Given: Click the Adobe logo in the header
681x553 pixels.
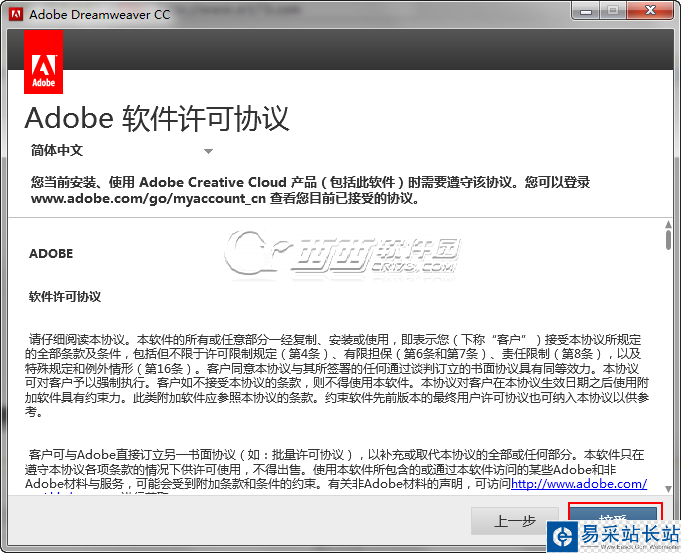Looking at the screenshot, I should tap(43, 62).
